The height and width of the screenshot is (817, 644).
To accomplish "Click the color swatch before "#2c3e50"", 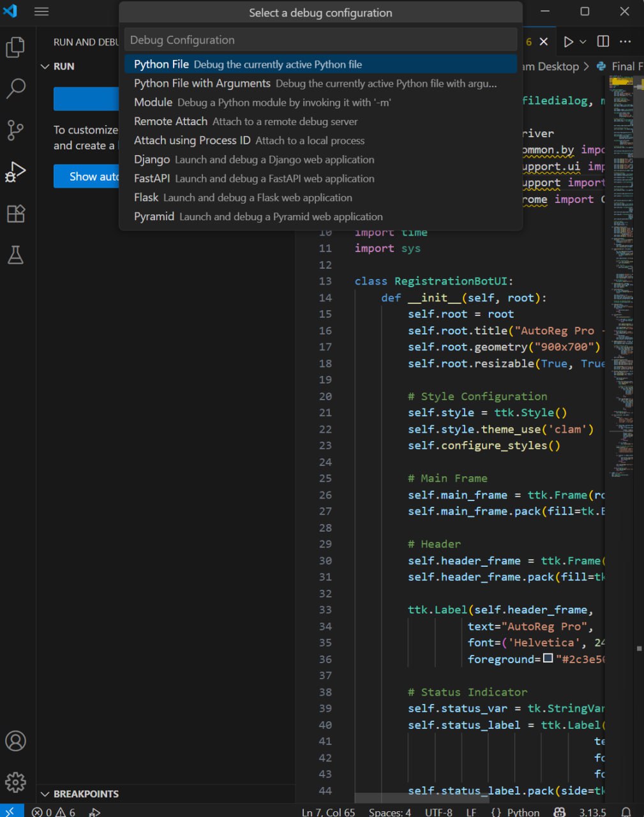I will 548,659.
